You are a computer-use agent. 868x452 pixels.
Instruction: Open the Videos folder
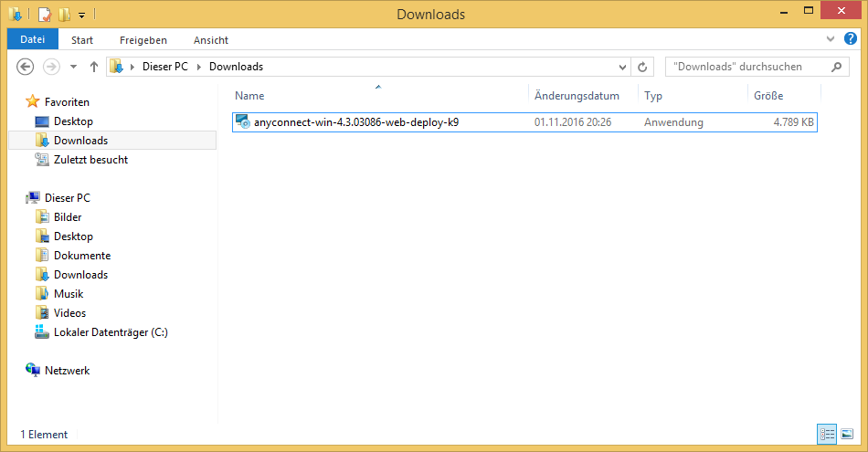[x=69, y=313]
